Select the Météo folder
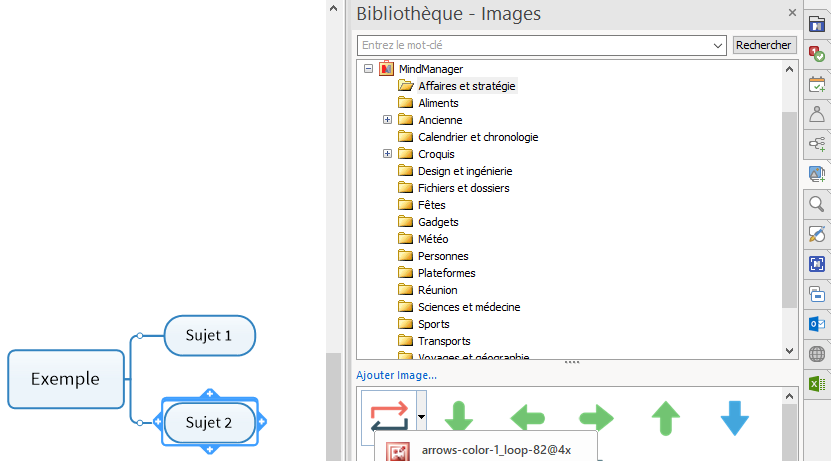This screenshot has width=831, height=461. pos(433,239)
